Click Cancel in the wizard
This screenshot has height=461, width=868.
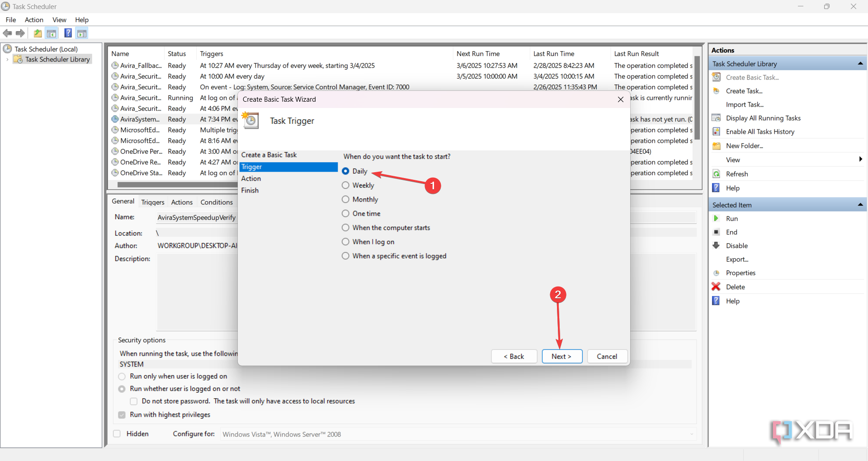tap(607, 356)
